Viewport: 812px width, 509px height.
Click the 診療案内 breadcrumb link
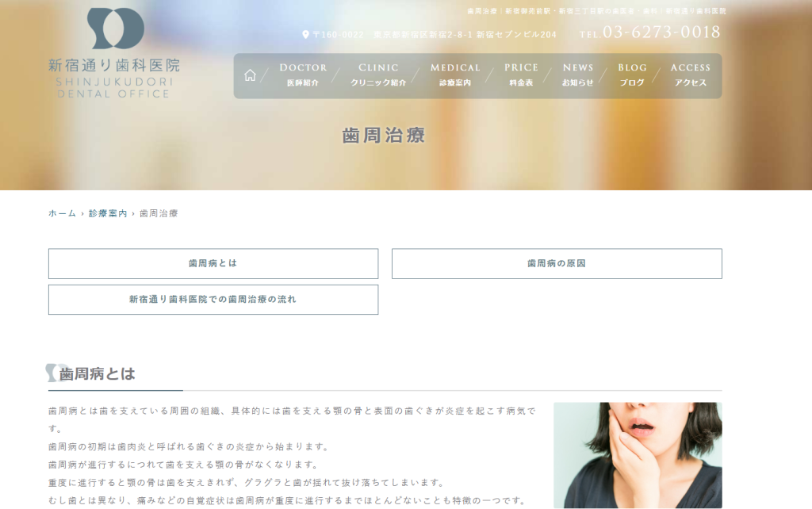point(108,213)
